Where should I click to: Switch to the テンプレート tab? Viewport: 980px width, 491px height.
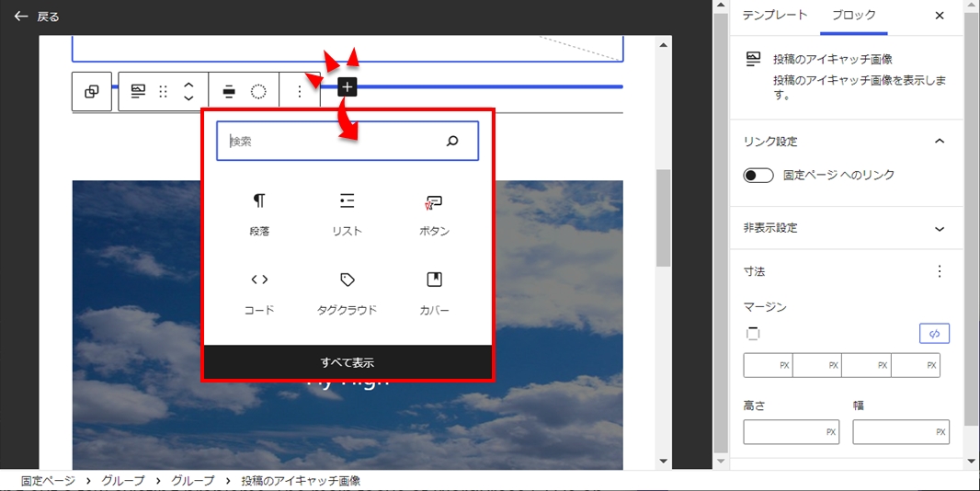coord(774,16)
